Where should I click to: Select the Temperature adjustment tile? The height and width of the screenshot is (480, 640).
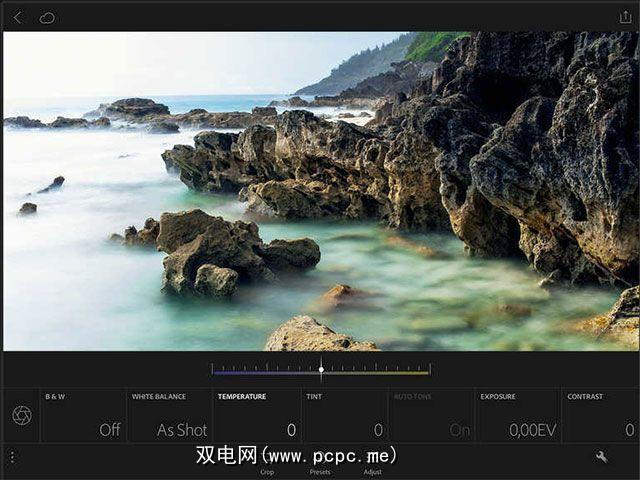tap(257, 415)
